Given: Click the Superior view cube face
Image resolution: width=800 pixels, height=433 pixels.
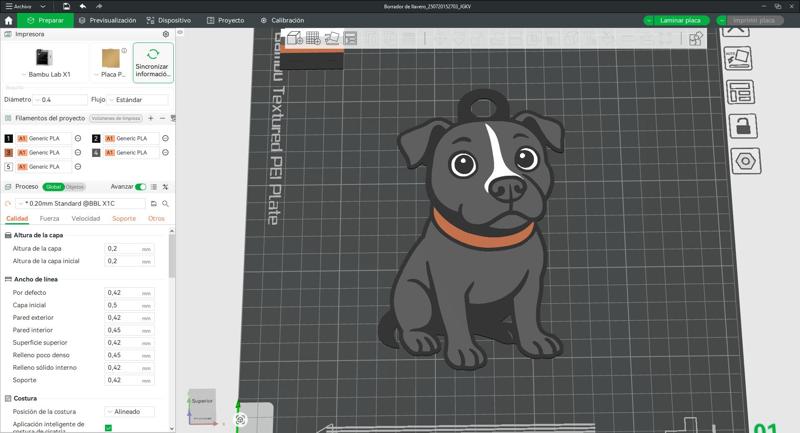Looking at the screenshot, I should [202, 401].
